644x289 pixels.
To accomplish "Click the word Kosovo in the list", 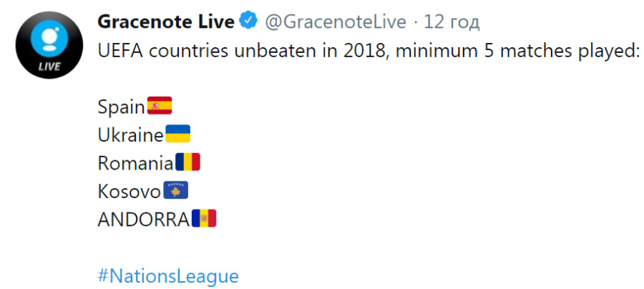I will pos(129,192).
